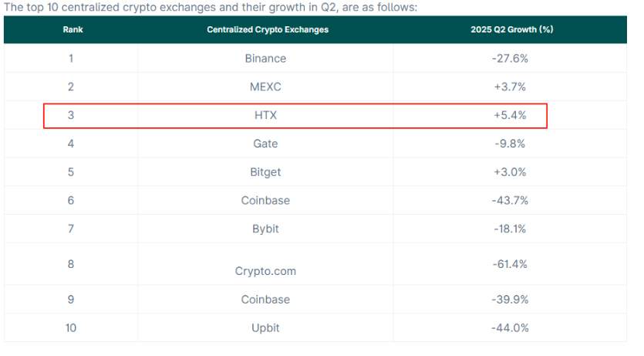The width and height of the screenshot is (644, 356).
Task: Click the Upbit exchange name
Action: point(265,328)
